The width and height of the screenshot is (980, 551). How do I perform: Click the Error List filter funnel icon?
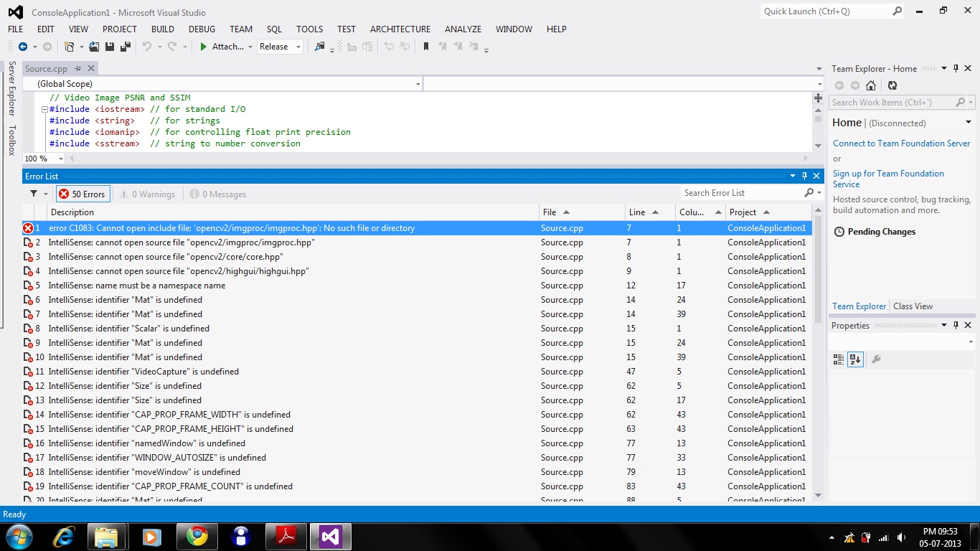click(x=34, y=194)
